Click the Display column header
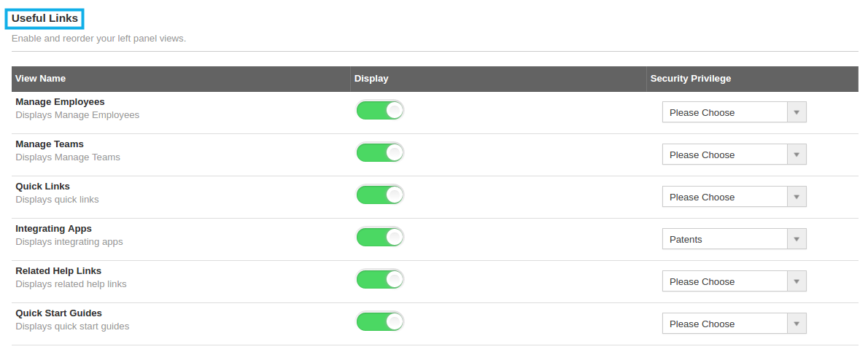Viewport: 868px width, 352px height. point(371,79)
